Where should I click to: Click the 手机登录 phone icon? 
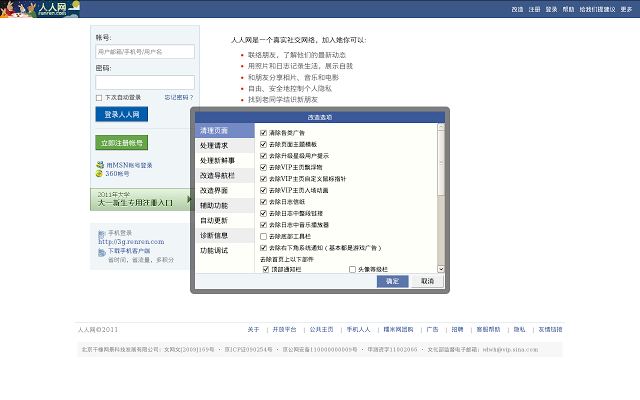click(102, 234)
